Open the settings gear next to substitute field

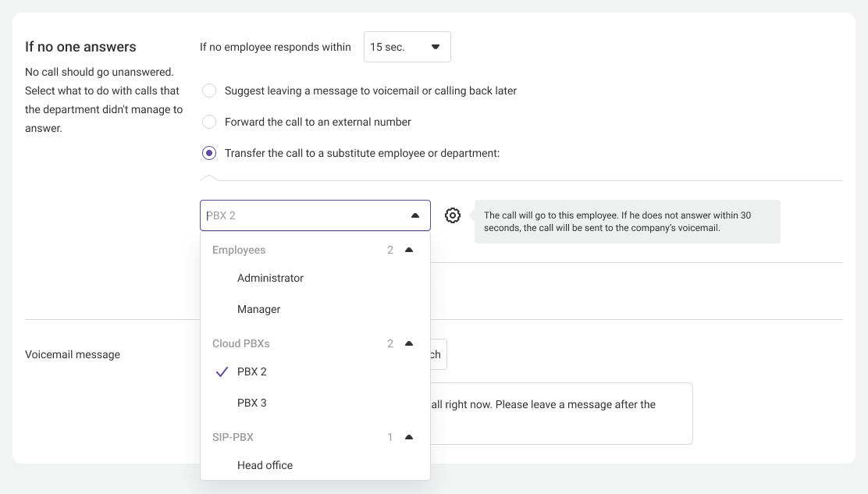(x=453, y=215)
